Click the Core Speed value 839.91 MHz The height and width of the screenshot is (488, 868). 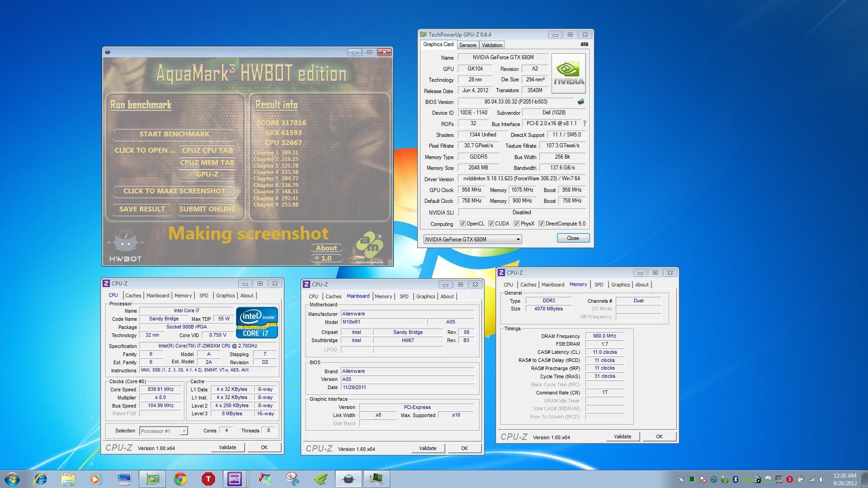point(160,389)
